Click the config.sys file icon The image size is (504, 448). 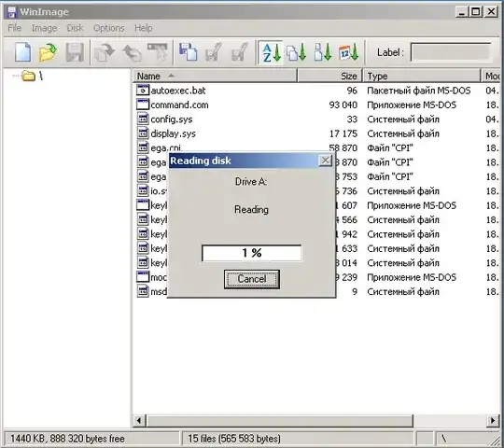143,119
